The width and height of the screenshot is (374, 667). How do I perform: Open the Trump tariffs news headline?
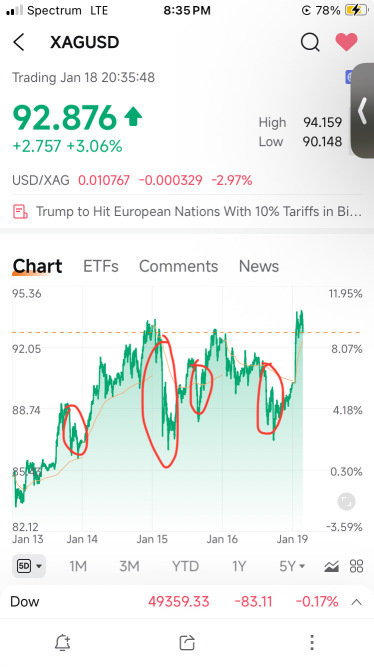pos(199,211)
